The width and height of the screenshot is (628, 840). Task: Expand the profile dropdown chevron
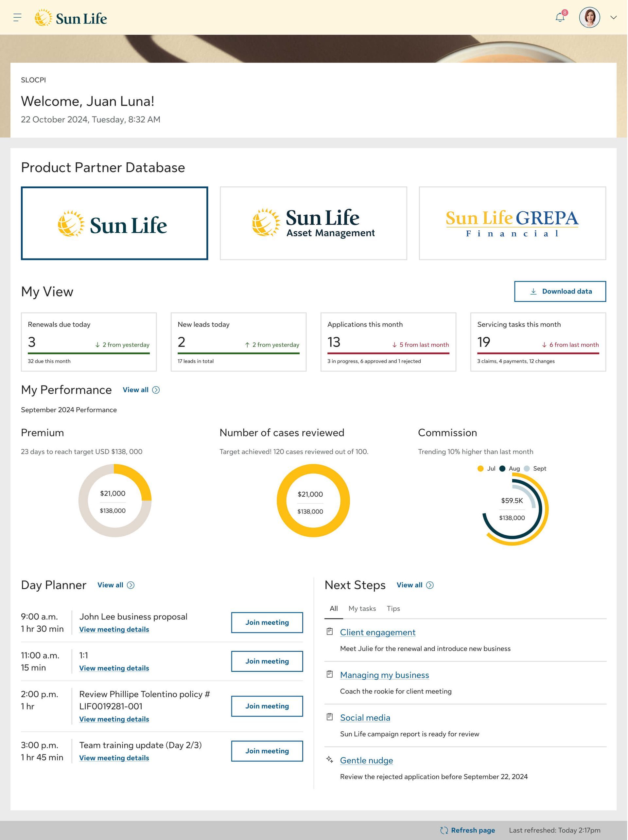(x=613, y=17)
